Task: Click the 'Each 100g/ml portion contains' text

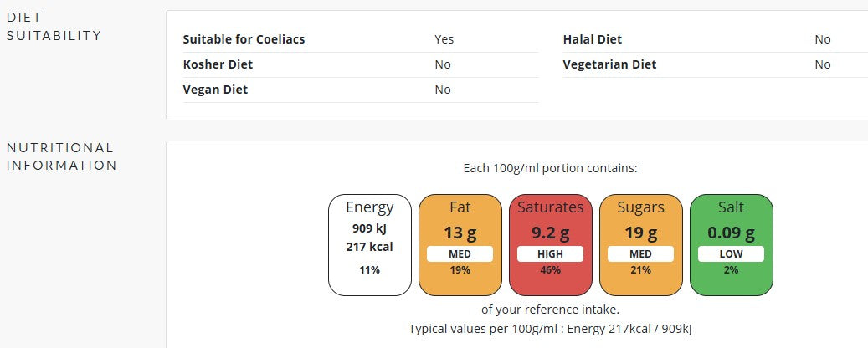Action: [550, 168]
